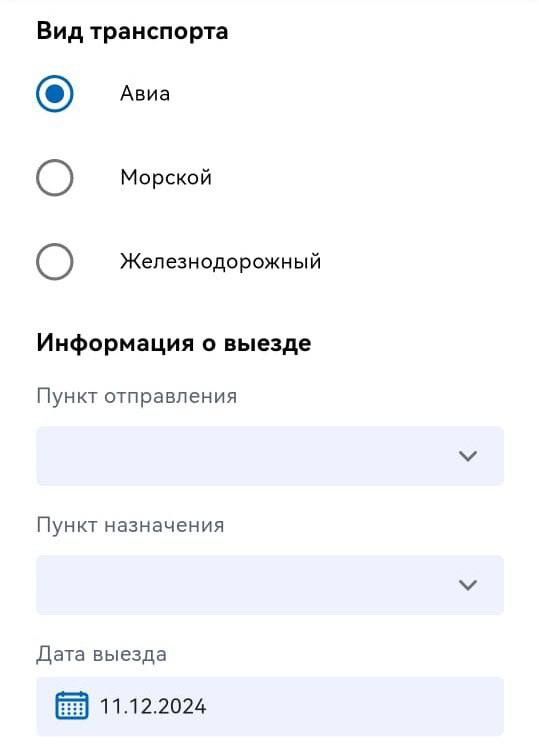Click the Пункт отправления field label
Image resolution: width=539 pixels, height=755 pixels.
click(137, 397)
